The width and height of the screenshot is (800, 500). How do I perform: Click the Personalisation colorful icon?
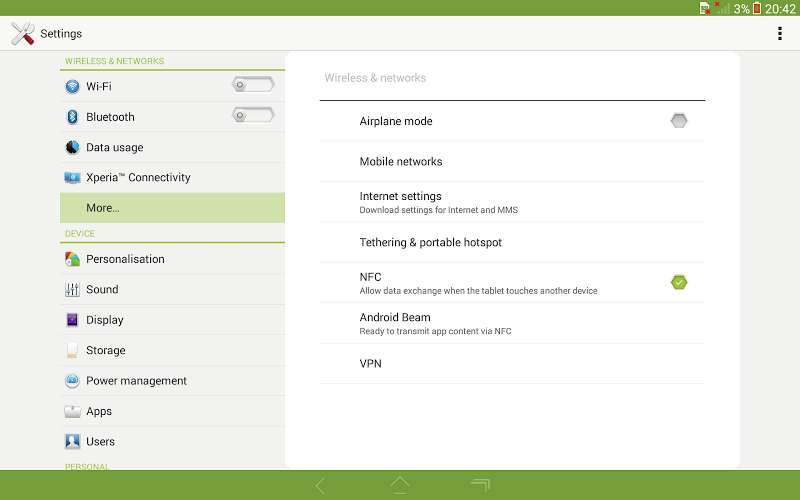click(72, 259)
